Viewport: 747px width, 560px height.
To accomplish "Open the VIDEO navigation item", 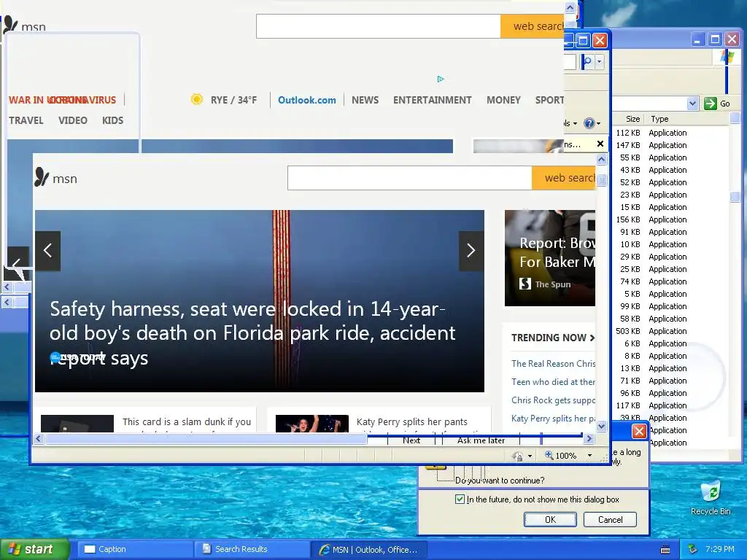I will click(73, 120).
